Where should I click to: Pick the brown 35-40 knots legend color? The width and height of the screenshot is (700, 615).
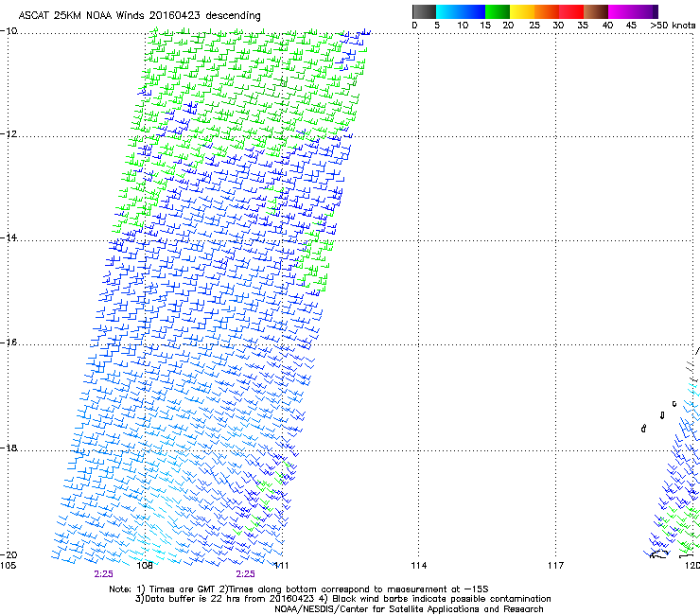click(x=596, y=11)
